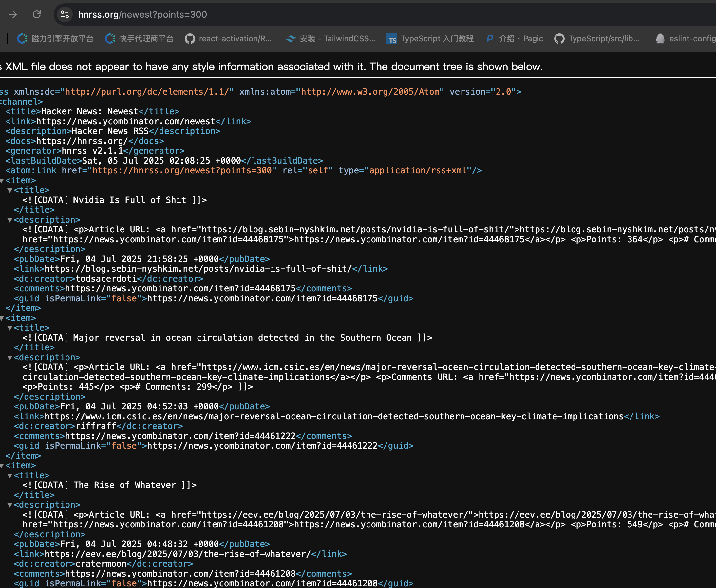716x588 pixels.
Task: Open site information icon in address bar
Action: coord(65,14)
